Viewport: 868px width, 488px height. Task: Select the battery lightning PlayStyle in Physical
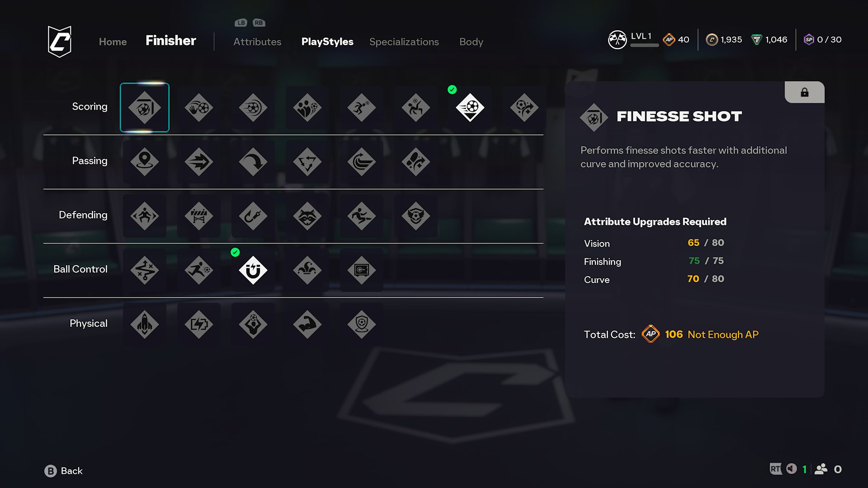click(199, 324)
